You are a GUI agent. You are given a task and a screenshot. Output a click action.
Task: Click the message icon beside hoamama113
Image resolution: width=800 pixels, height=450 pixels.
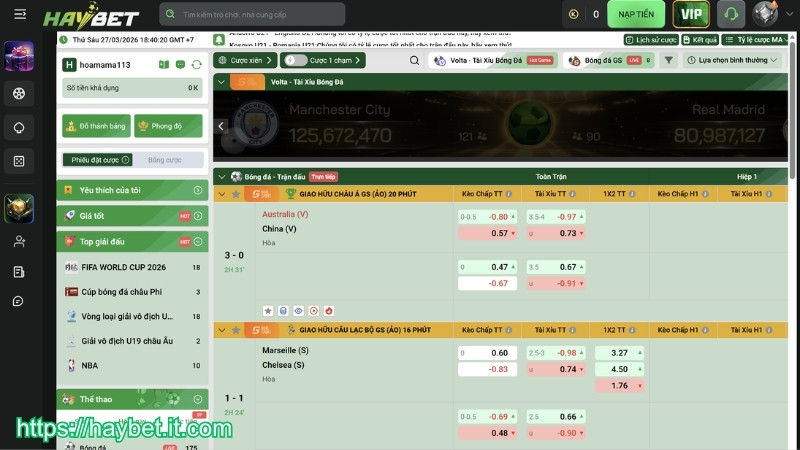coord(180,65)
